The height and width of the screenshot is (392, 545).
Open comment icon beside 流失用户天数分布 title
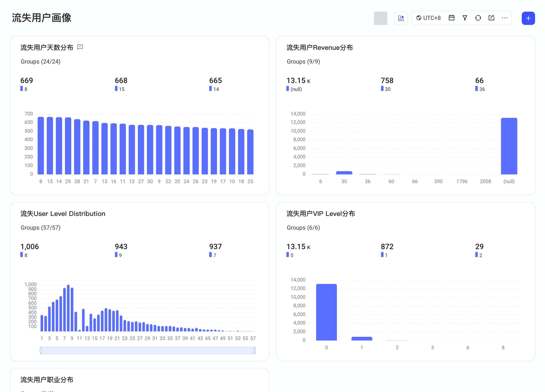pyautogui.click(x=80, y=47)
